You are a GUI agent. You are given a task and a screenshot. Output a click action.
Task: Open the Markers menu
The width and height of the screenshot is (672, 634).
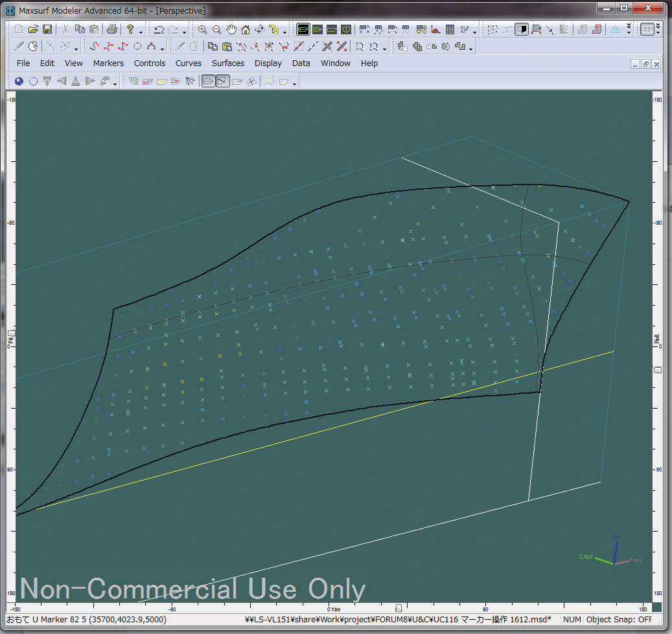108,63
